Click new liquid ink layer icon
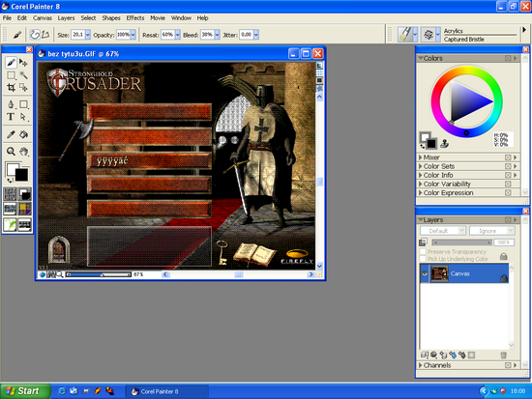This screenshot has width=532, height=399. pos(462,355)
